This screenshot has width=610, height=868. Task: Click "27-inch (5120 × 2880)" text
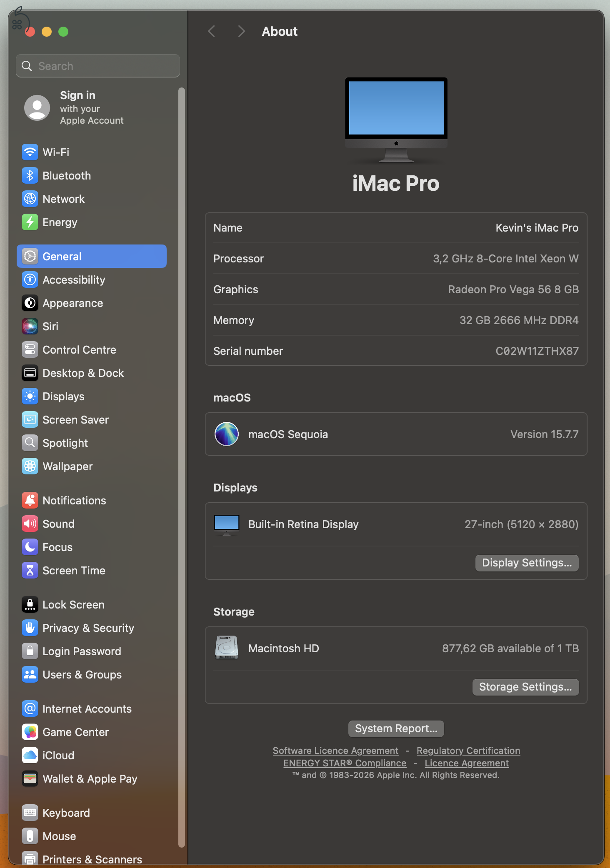tap(522, 524)
